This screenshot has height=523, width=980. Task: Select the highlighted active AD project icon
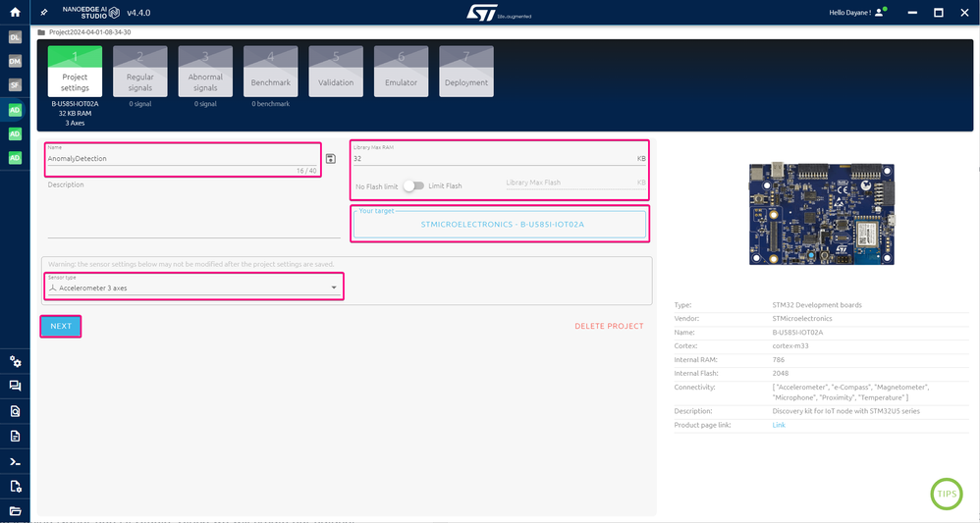[x=15, y=110]
